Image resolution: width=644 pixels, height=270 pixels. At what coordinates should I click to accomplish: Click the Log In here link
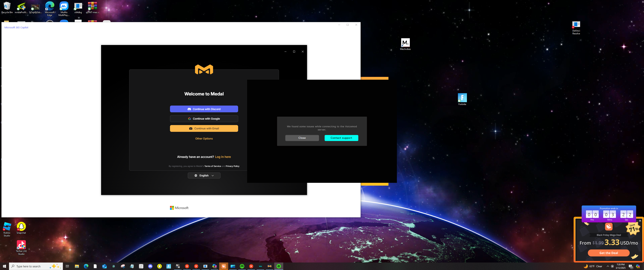(x=223, y=157)
